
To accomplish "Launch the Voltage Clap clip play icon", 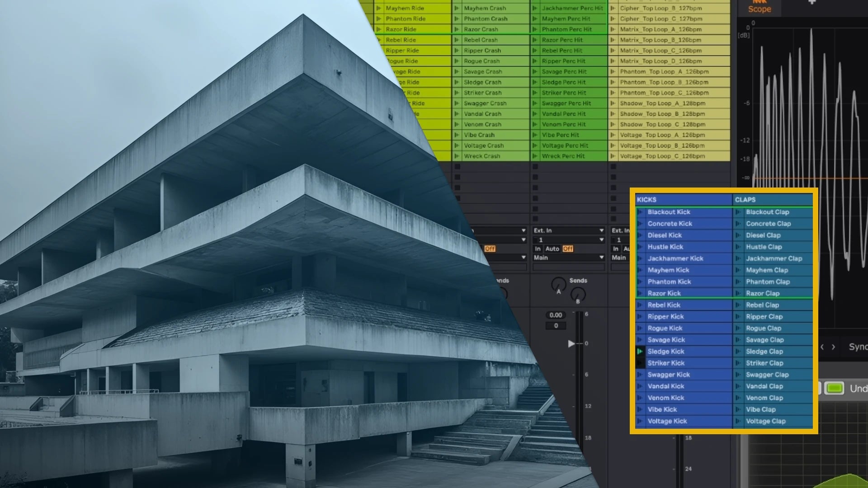I will pos(738,421).
